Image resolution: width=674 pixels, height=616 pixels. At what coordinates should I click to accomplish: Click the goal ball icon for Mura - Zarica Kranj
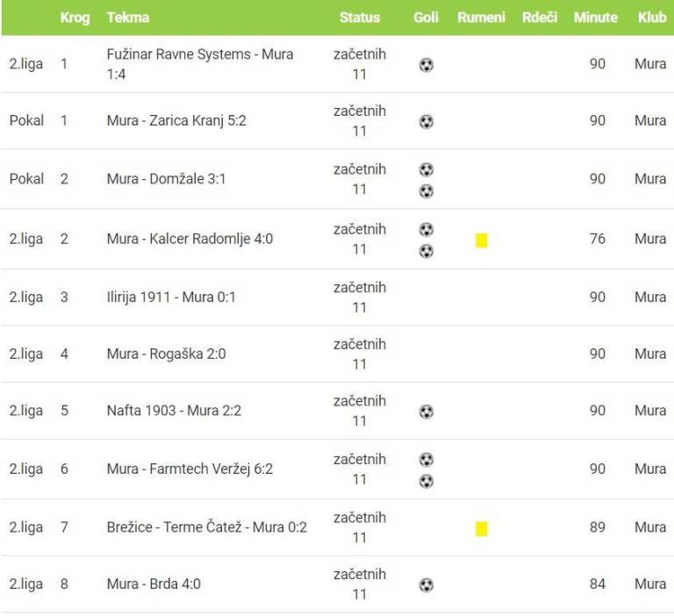(426, 122)
